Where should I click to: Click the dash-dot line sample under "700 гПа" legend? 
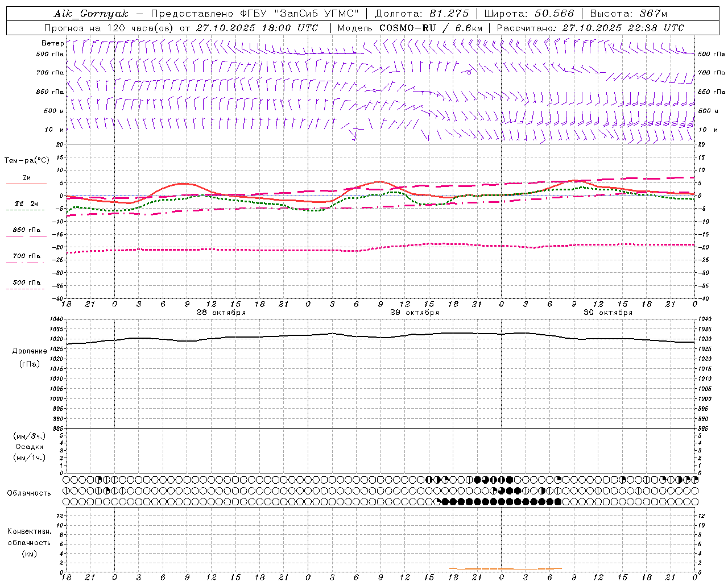click(25, 263)
